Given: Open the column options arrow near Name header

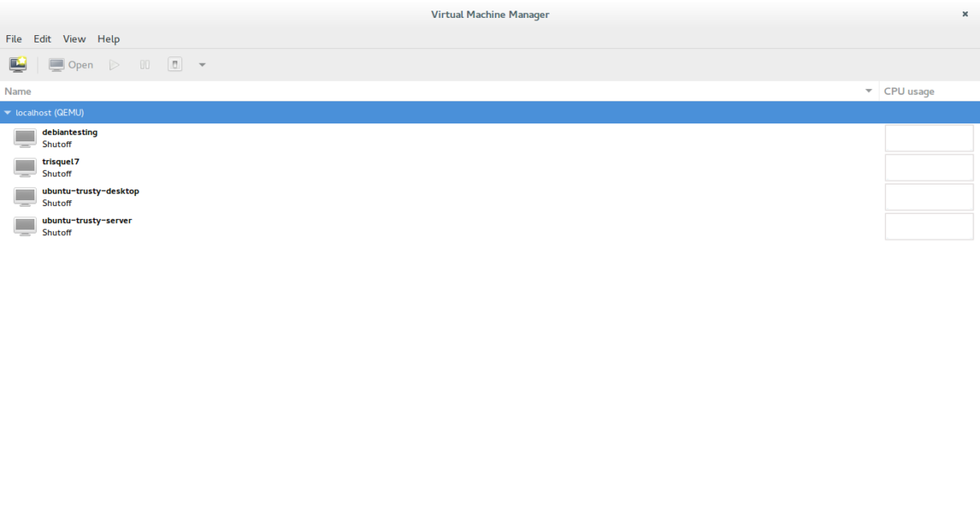Looking at the screenshot, I should pyautogui.click(x=869, y=92).
